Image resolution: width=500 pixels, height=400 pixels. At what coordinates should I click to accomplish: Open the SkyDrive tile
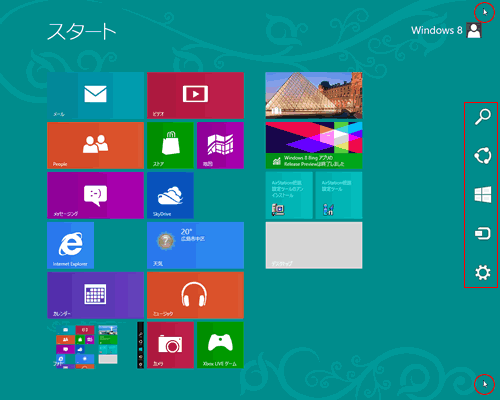tap(170, 195)
